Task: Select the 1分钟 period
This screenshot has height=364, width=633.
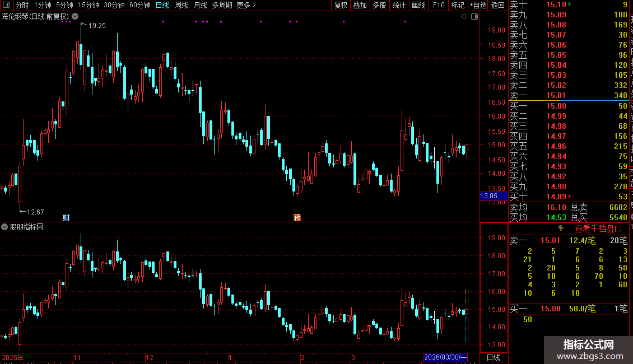Action: 43,5
